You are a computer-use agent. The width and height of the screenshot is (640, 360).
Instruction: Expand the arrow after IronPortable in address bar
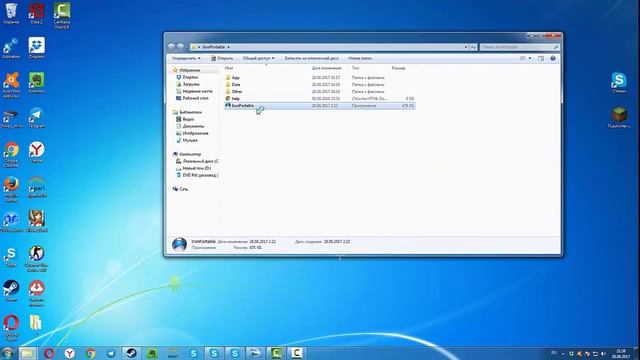[228, 47]
